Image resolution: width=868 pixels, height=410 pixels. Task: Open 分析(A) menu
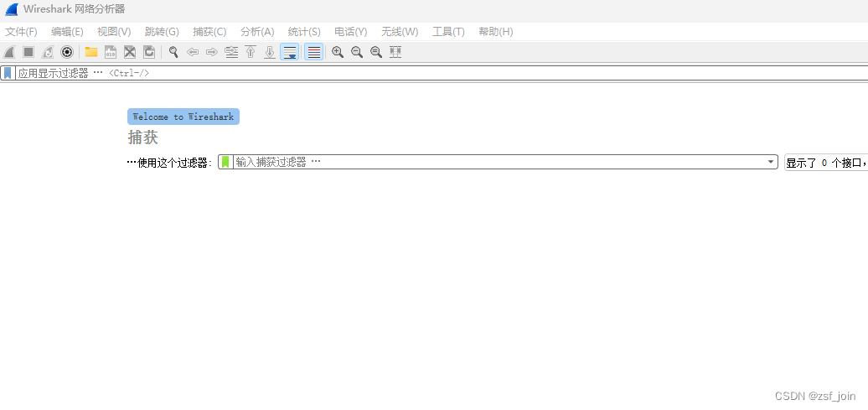[257, 32]
